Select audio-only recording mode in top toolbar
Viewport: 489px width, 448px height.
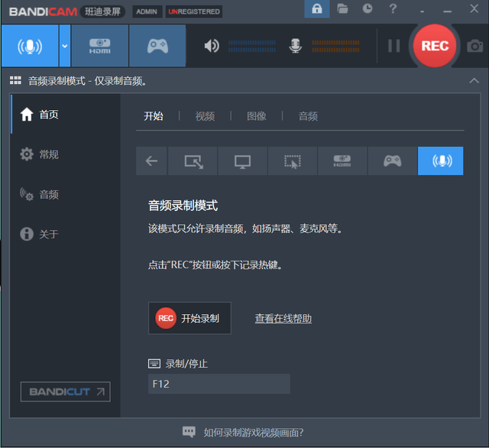click(x=30, y=46)
